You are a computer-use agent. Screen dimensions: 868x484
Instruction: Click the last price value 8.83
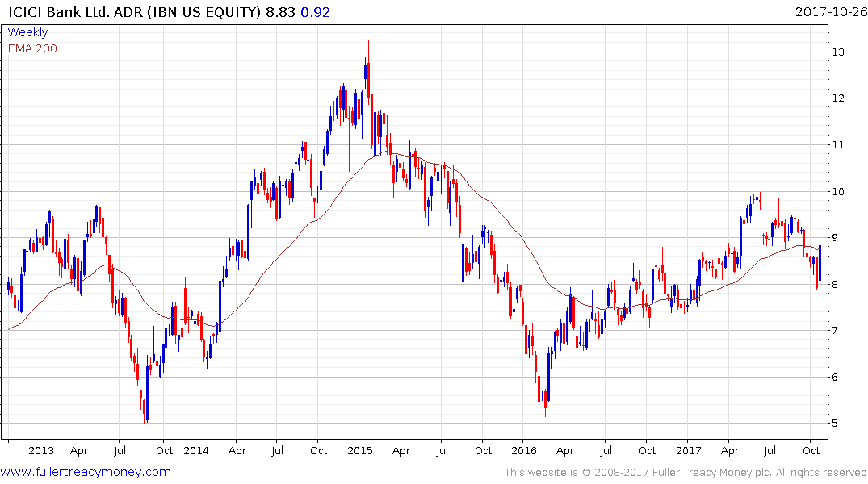280,12
